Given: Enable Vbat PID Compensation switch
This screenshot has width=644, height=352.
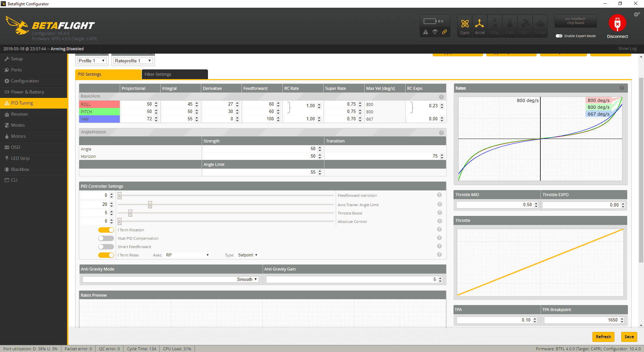Looking at the screenshot, I should (x=106, y=238).
